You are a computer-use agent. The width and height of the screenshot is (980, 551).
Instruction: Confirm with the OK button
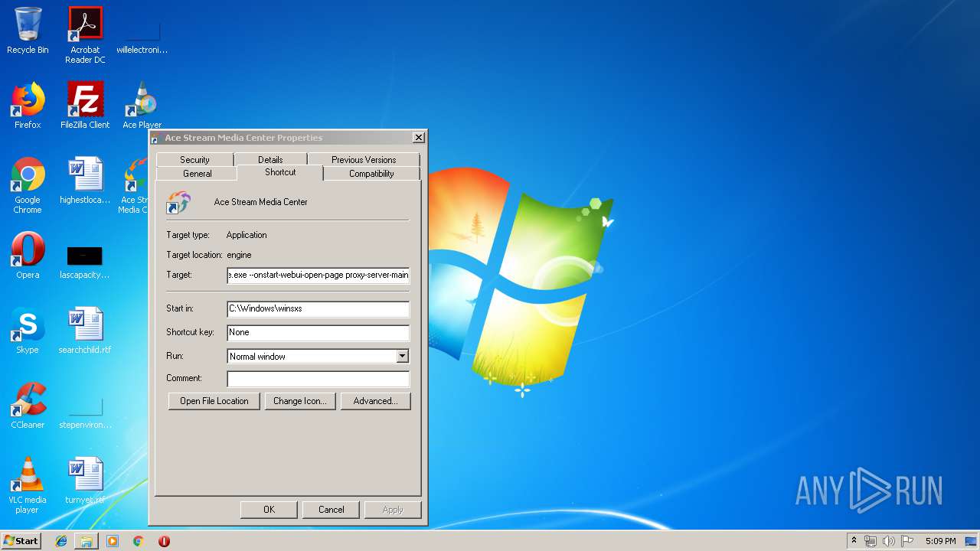coord(269,510)
